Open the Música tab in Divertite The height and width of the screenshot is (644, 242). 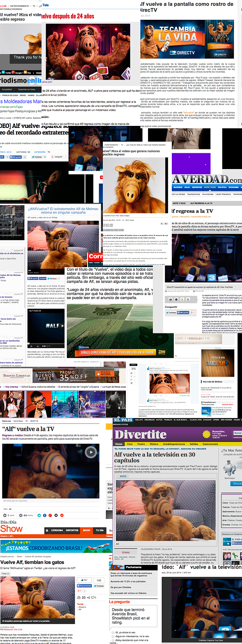[154, 444]
